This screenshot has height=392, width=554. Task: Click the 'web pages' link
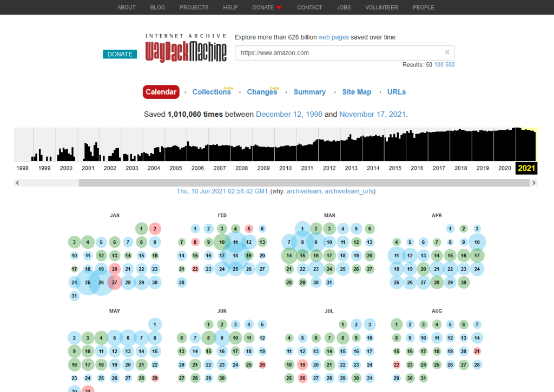pos(333,37)
